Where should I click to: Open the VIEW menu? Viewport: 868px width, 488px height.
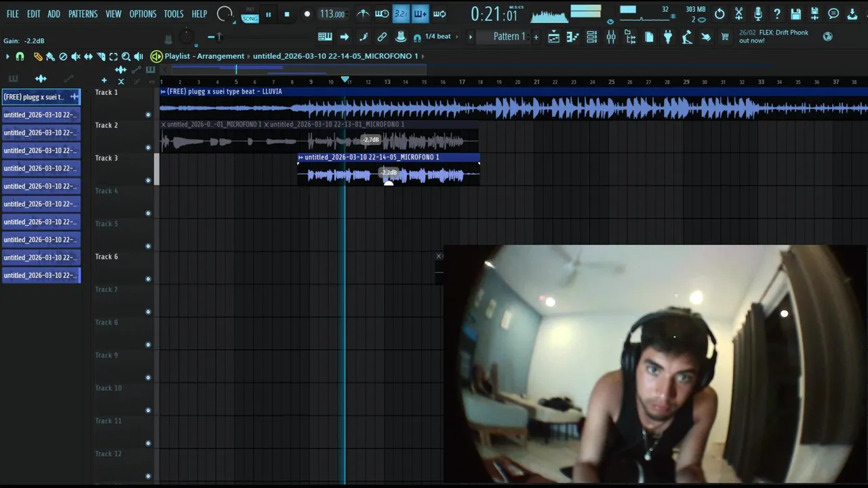pyautogui.click(x=113, y=14)
